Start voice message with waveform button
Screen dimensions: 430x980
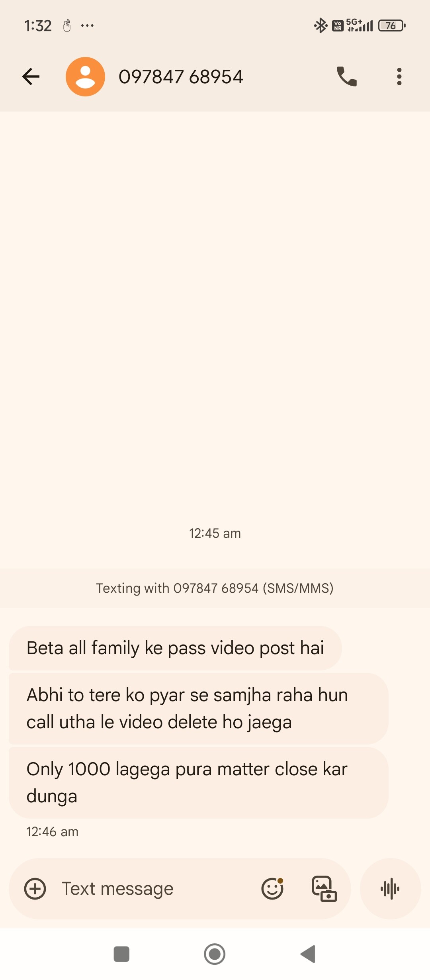coord(390,889)
